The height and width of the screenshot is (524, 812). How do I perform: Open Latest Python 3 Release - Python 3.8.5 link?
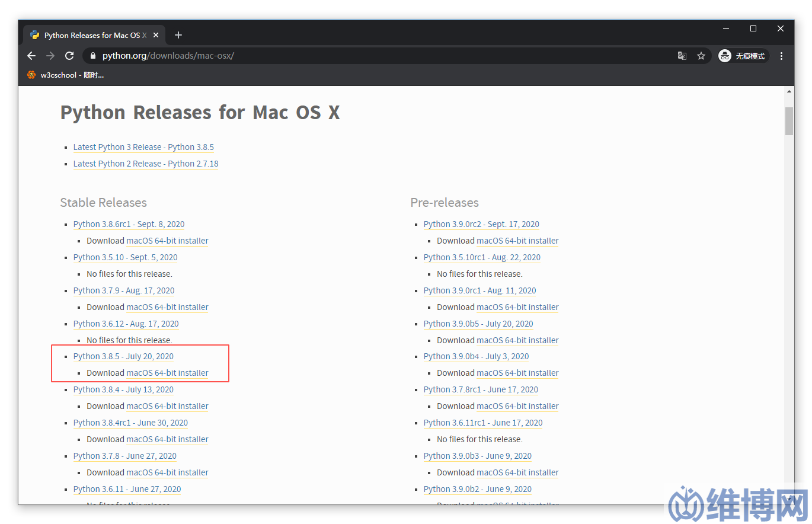point(143,147)
